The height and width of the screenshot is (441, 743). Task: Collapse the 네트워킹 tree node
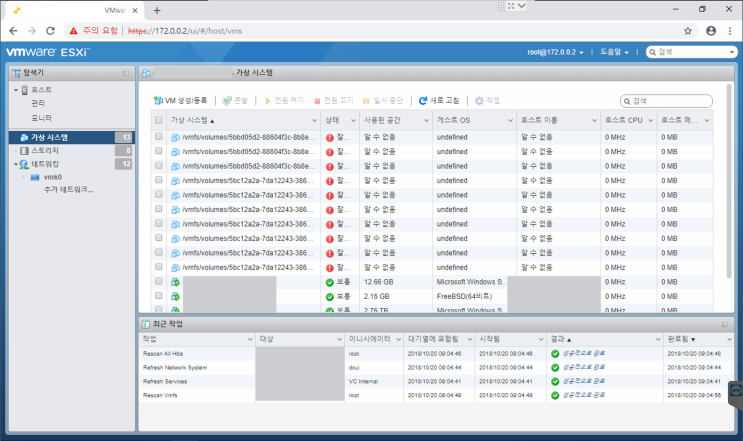[x=16, y=164]
